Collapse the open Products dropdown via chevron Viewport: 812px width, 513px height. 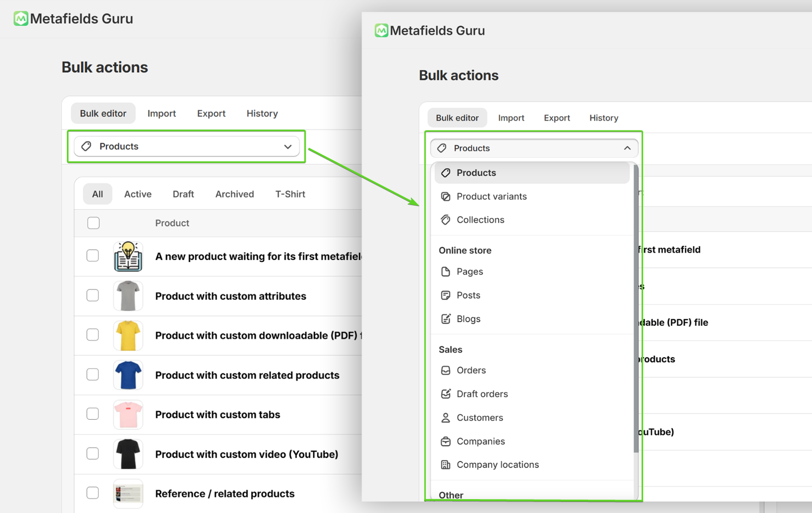(627, 148)
